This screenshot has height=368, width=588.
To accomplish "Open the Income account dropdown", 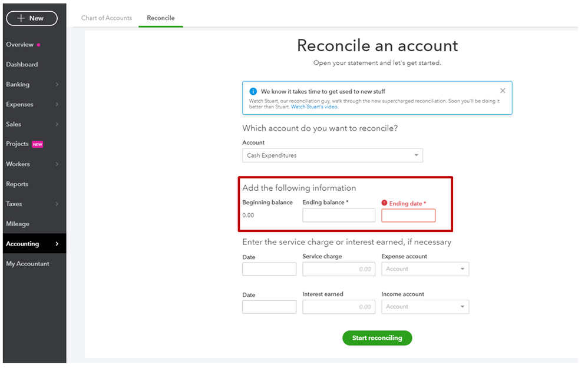I will pyautogui.click(x=425, y=307).
